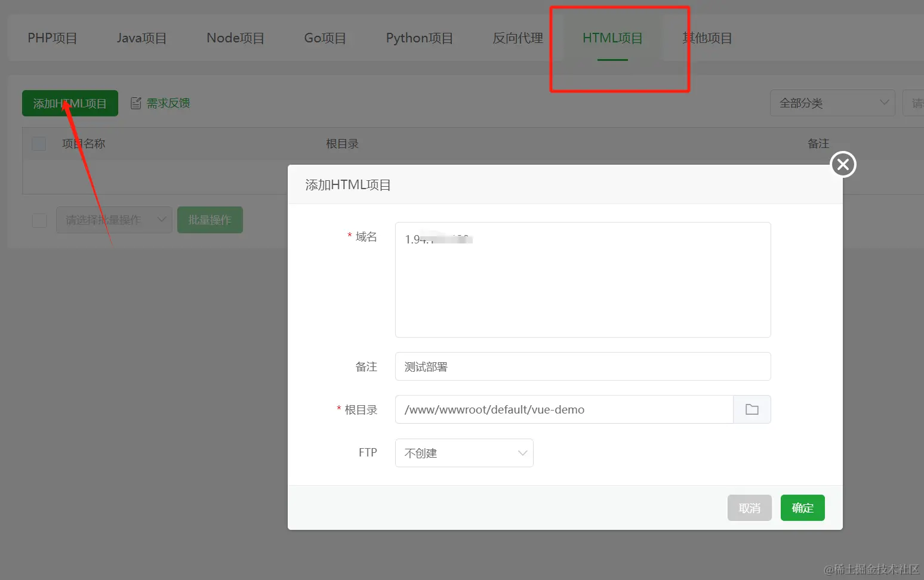924x580 pixels.
Task: Click the 批量操作 button
Action: (210, 220)
